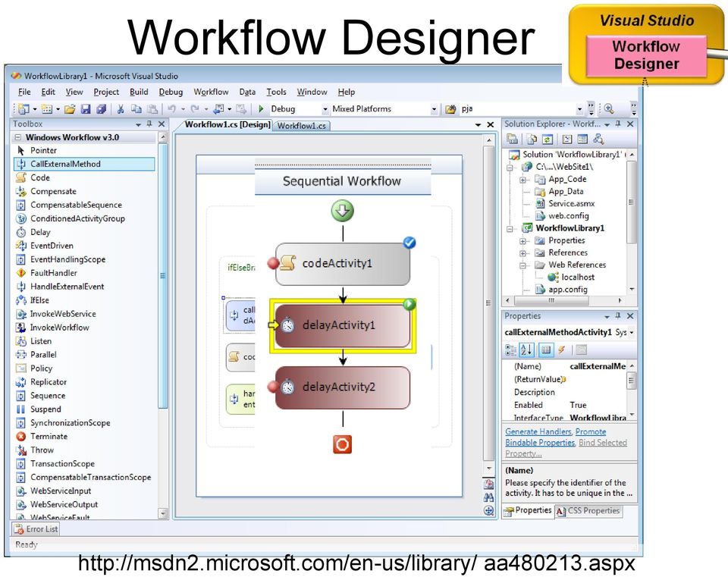
Task: Click the Open File folder icon
Action: (x=70, y=109)
